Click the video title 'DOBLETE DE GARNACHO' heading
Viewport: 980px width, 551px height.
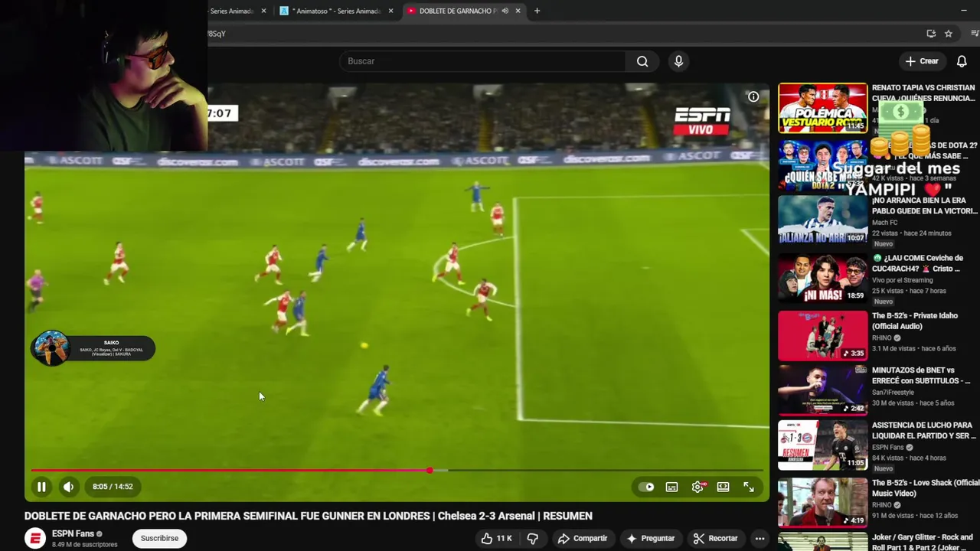click(x=308, y=516)
